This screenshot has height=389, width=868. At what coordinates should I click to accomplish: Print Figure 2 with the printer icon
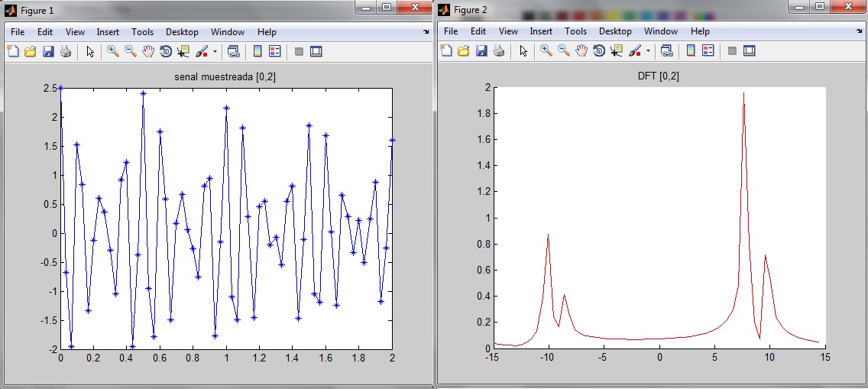pos(498,50)
